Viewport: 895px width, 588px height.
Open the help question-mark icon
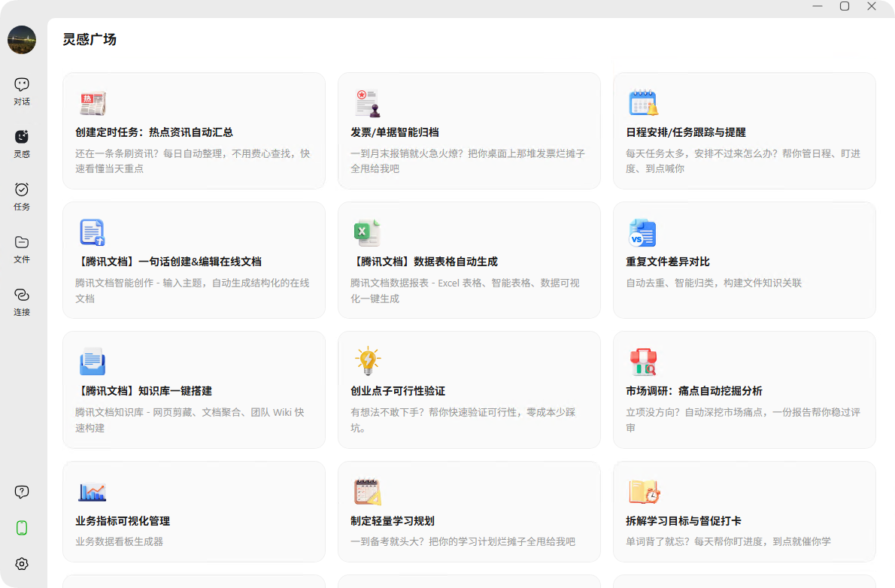(22, 492)
